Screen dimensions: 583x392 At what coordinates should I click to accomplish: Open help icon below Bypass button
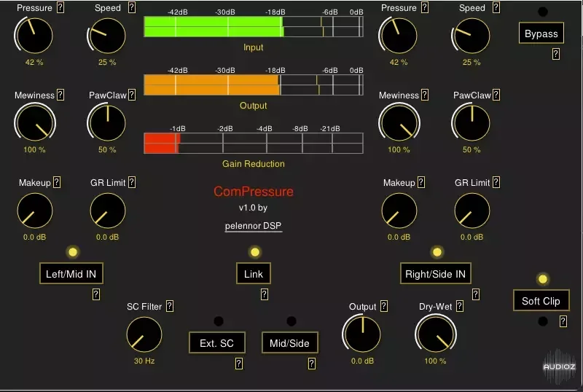click(555, 54)
